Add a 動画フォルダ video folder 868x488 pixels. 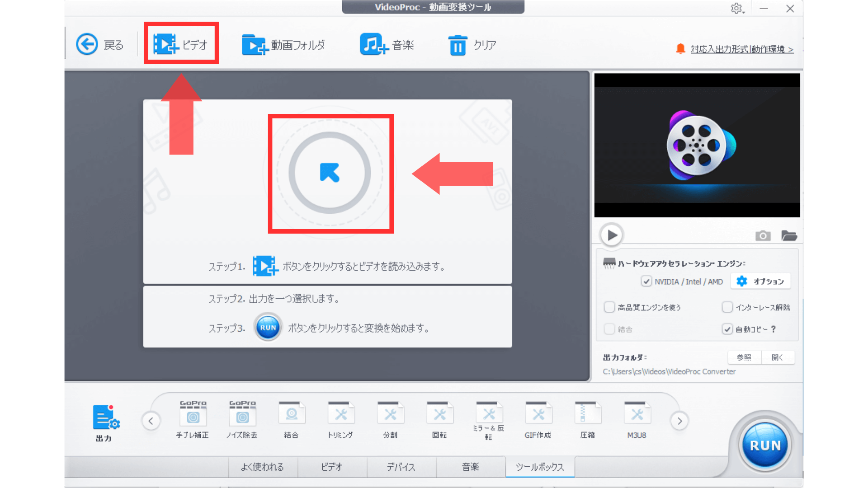click(283, 45)
